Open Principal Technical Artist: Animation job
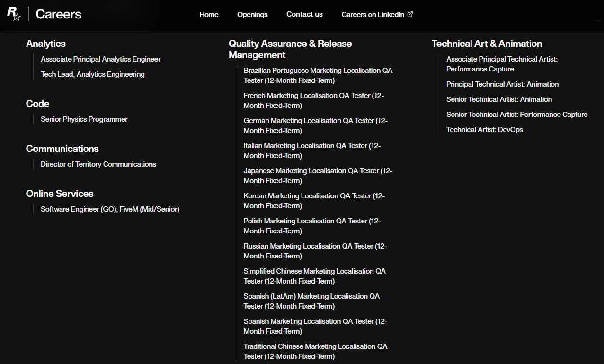This screenshot has height=364, width=604. coord(503,84)
